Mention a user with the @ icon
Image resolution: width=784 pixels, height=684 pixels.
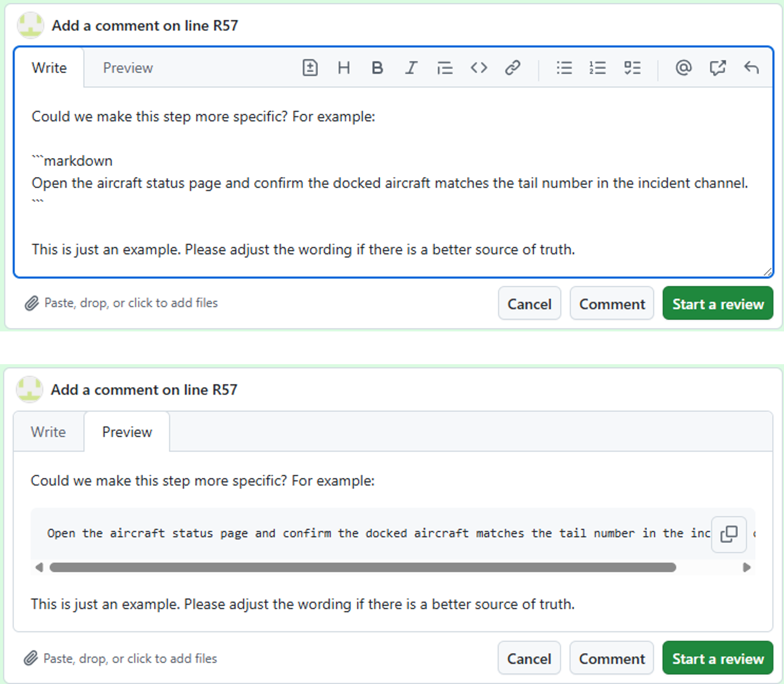[x=683, y=68]
